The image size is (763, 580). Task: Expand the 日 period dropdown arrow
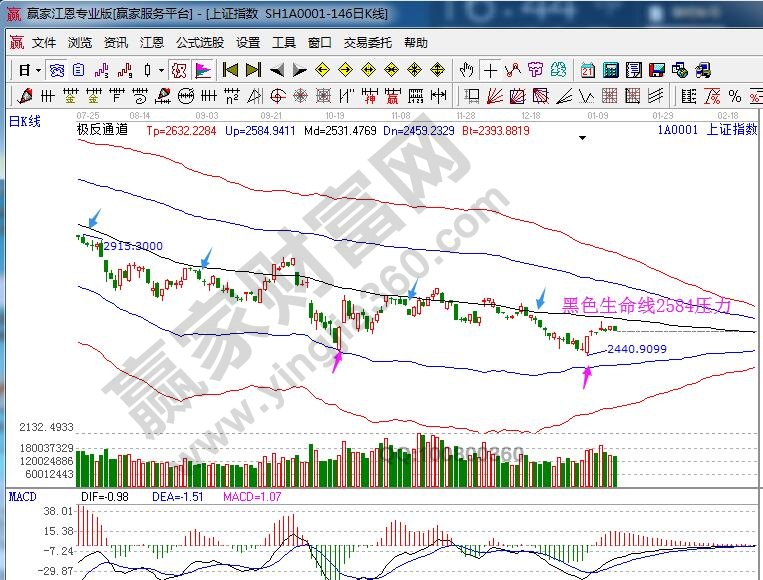(38, 70)
